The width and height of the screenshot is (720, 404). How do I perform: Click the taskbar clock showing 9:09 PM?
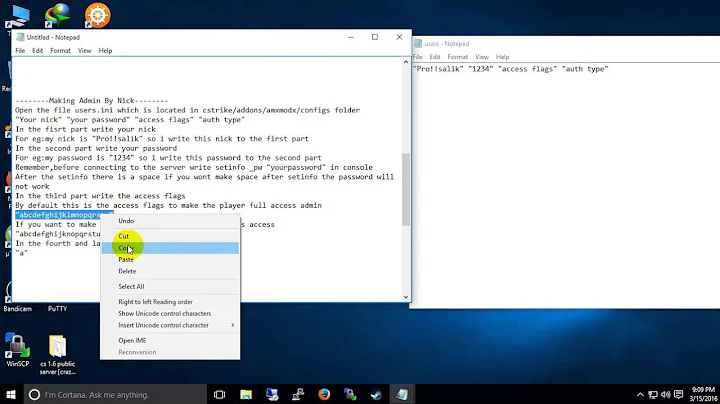point(703,394)
